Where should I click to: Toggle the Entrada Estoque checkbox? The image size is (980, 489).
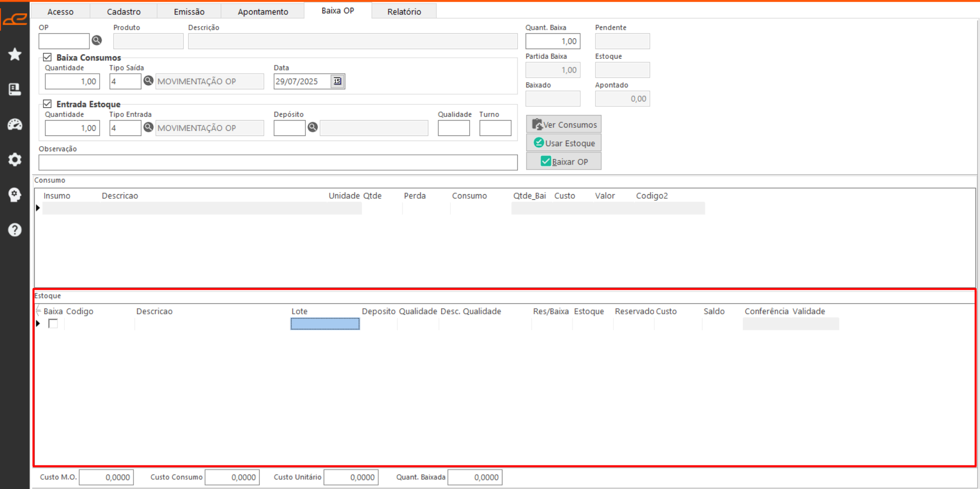coord(48,104)
